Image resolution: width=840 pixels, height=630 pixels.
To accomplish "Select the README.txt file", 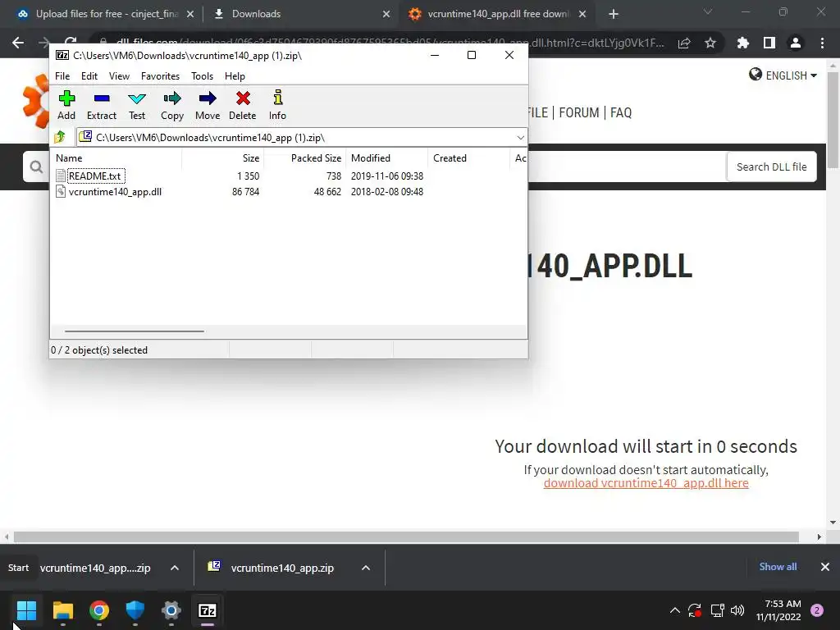I will (x=95, y=176).
